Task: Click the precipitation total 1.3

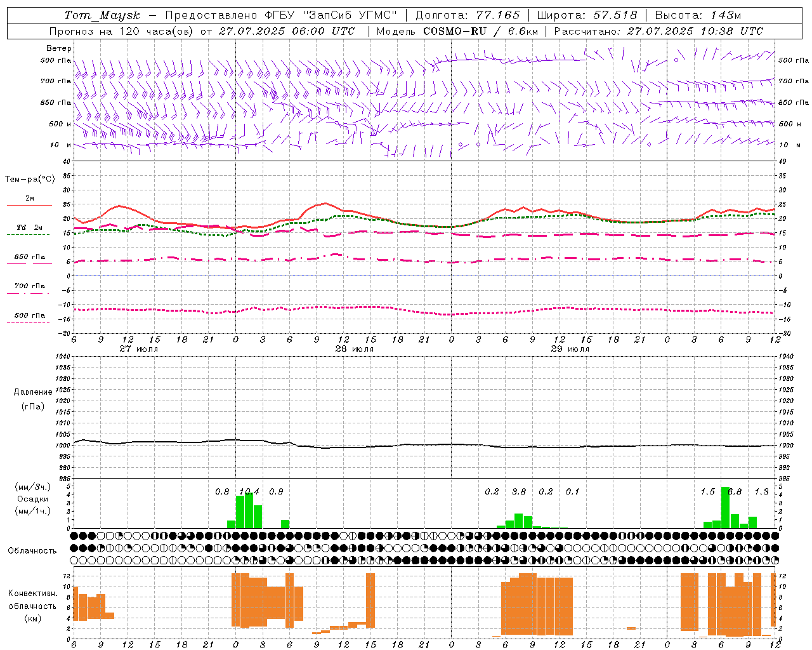Action: [x=761, y=492]
